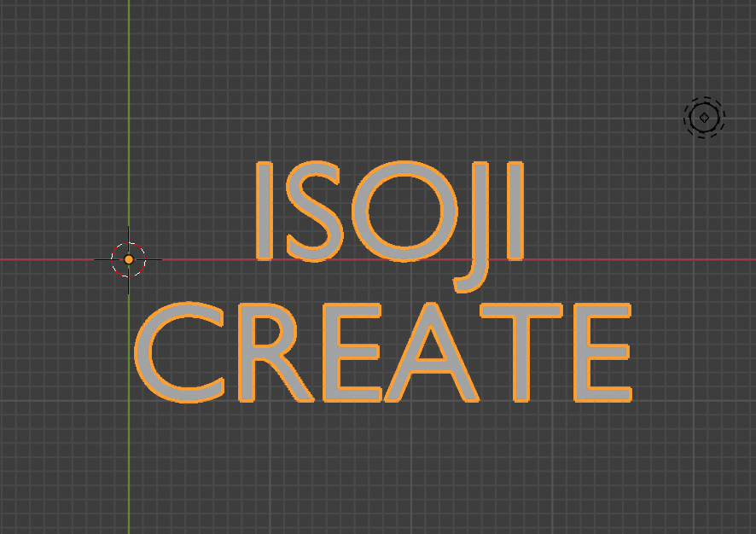The image size is (756, 534).
Task: Click the red X axis line
Action: pos(648,259)
